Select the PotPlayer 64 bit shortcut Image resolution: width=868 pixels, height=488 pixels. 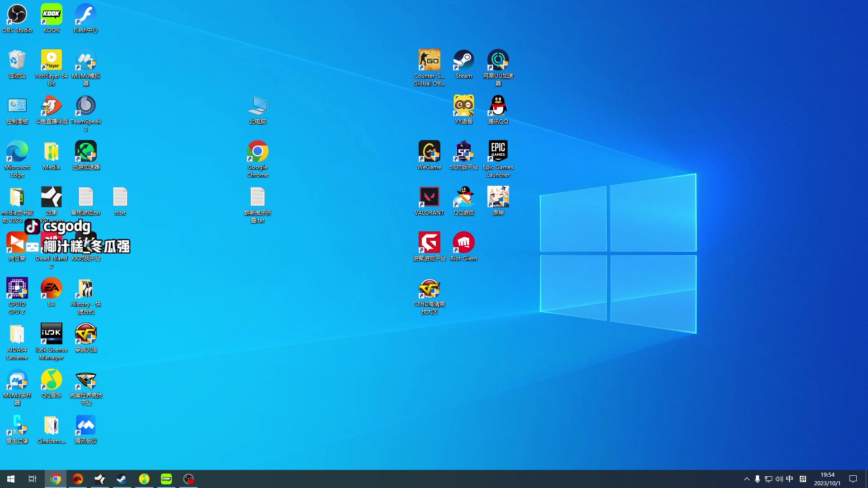tap(52, 68)
